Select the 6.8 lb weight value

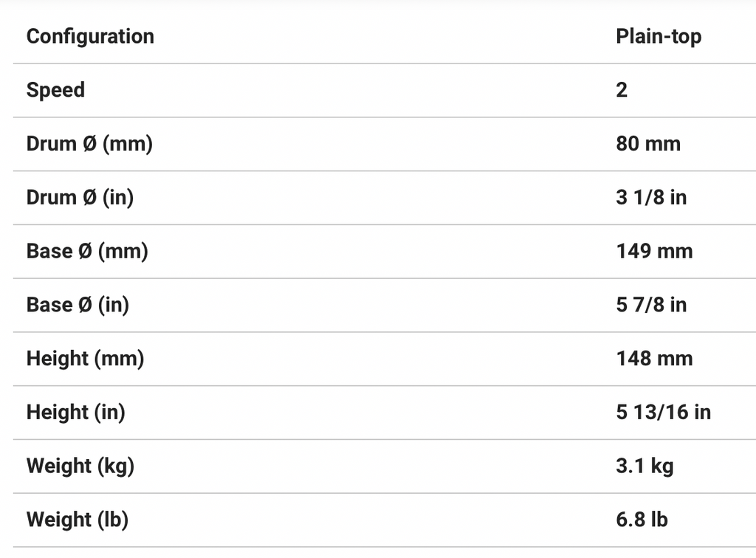pos(642,520)
